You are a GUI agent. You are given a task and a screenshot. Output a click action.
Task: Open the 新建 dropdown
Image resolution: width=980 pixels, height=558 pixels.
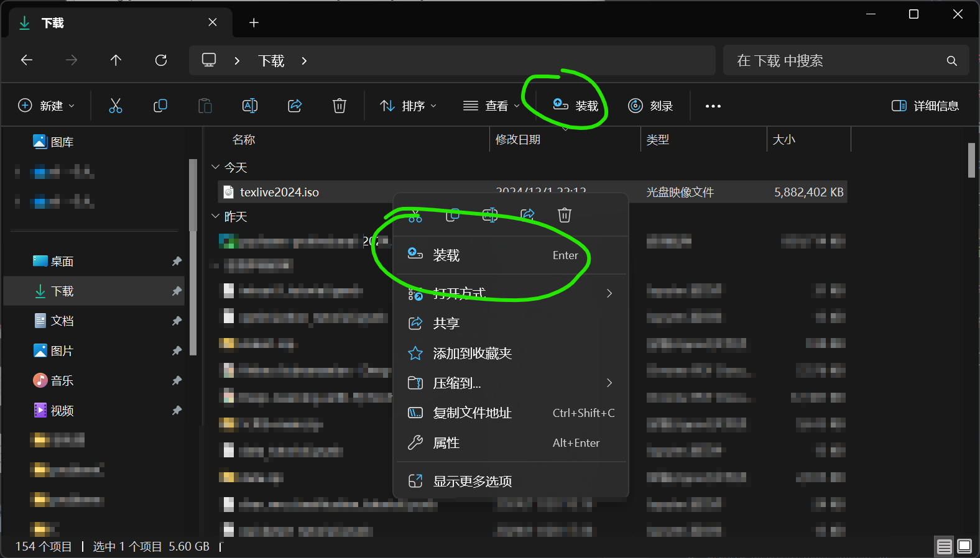click(47, 106)
